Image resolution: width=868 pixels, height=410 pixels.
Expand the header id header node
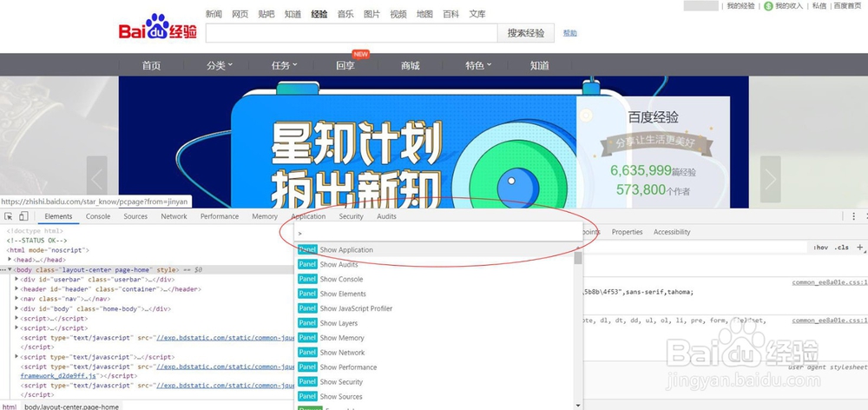16,288
